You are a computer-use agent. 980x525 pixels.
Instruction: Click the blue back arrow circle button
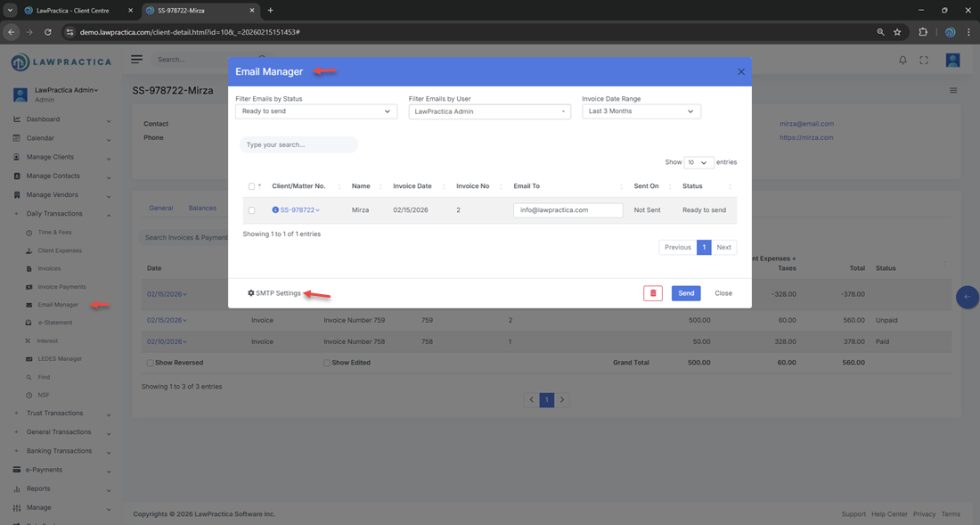(x=967, y=297)
